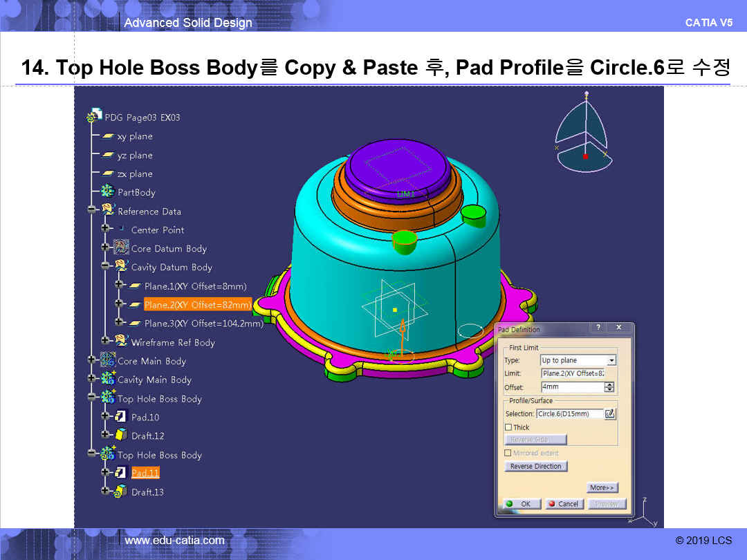Toggle the Mirrored extent checkbox

[x=508, y=453]
